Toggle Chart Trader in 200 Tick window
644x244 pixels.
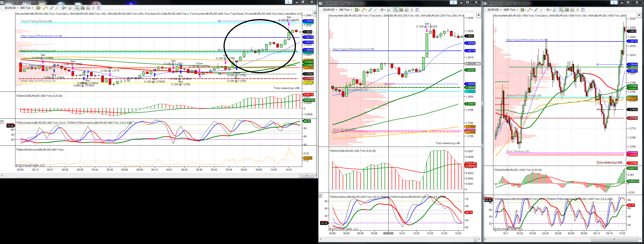point(396,10)
